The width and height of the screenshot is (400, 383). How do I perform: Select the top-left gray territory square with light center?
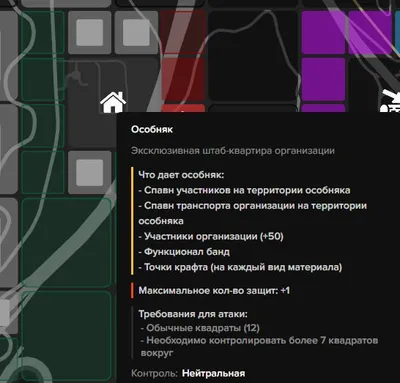(89, 32)
